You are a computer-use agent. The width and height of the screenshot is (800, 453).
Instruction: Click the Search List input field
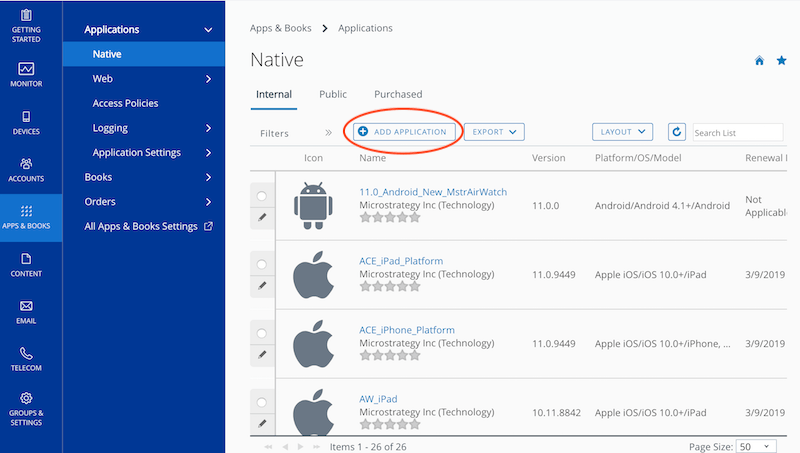point(737,132)
